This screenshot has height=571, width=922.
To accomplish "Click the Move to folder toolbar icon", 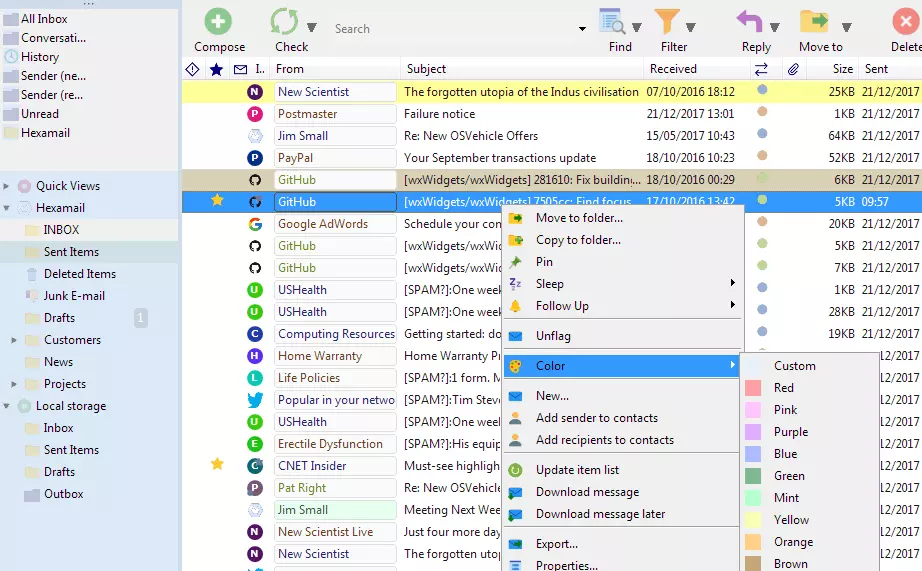I will 814,21.
